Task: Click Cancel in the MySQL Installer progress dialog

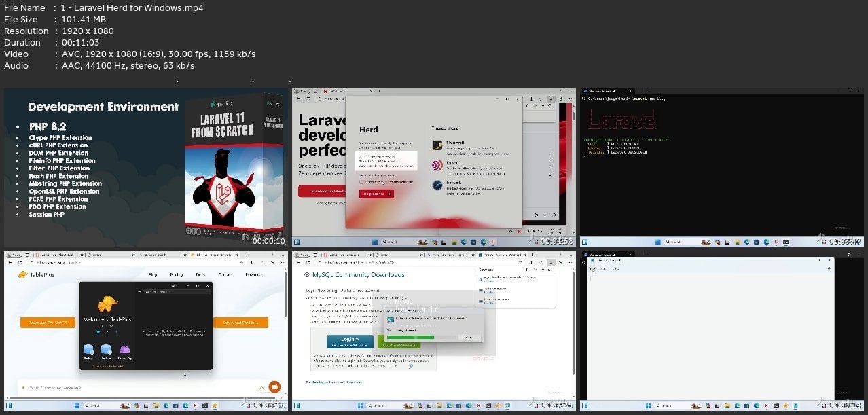Action: click(x=468, y=337)
